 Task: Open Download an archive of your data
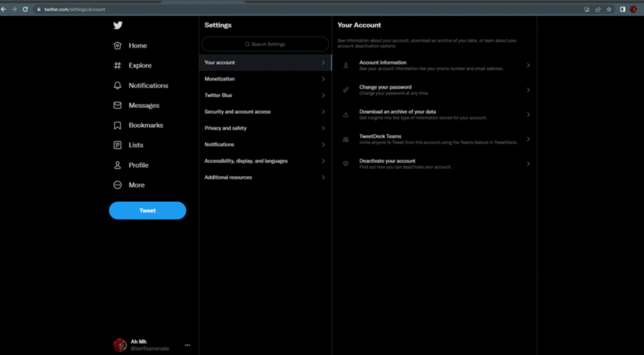click(435, 115)
